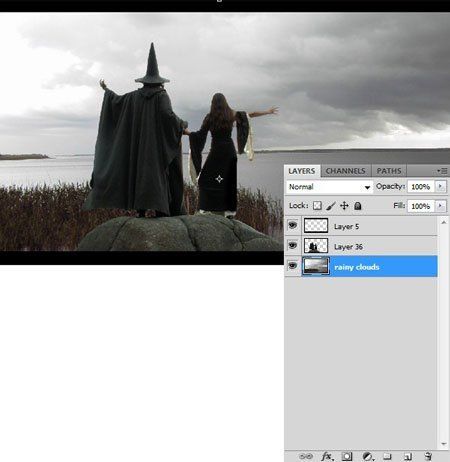
Task: Delete layer with the trash icon
Action: [428, 456]
